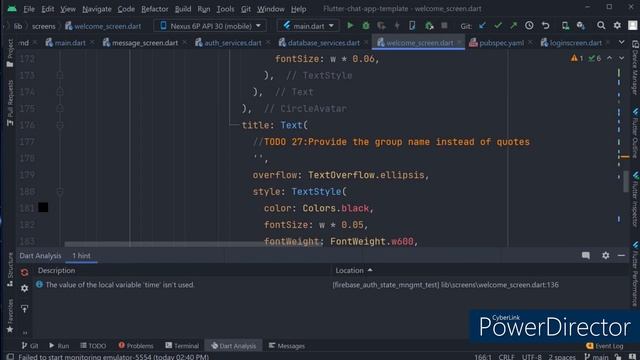
Task: Open the Build menu
Action: point(182,9)
